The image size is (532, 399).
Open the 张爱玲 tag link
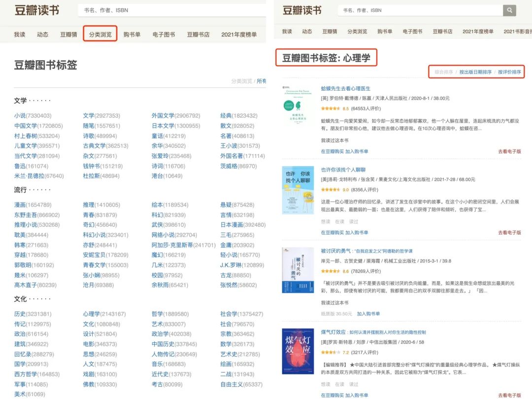[x=160, y=156]
